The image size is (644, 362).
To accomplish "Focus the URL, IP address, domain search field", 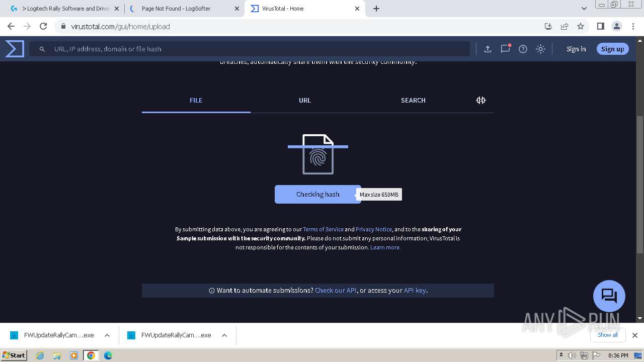I will coord(250,49).
